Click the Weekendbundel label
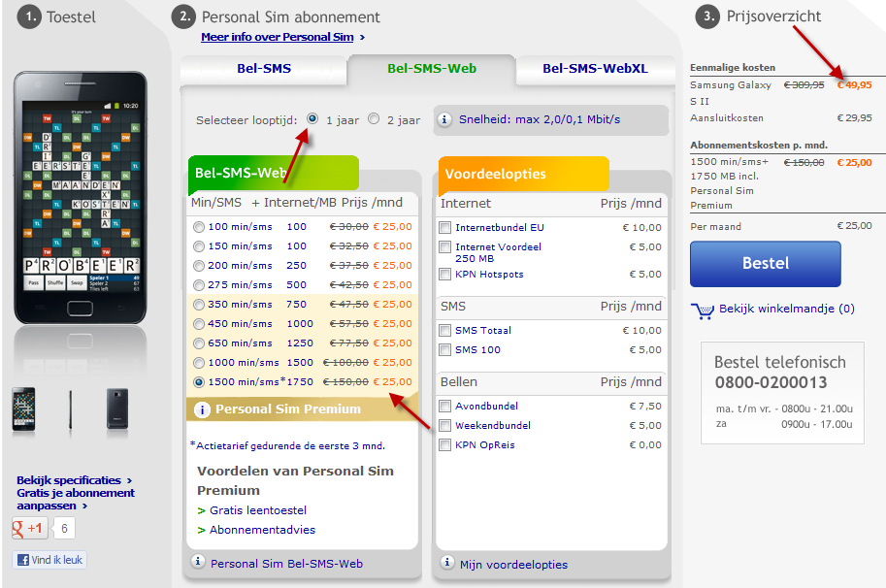The width and height of the screenshot is (886, 588). click(493, 425)
